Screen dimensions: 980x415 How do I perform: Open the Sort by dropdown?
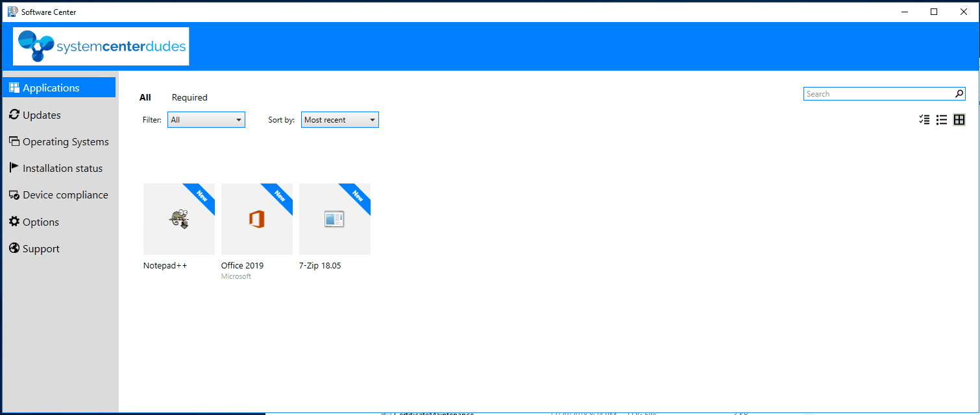[340, 120]
